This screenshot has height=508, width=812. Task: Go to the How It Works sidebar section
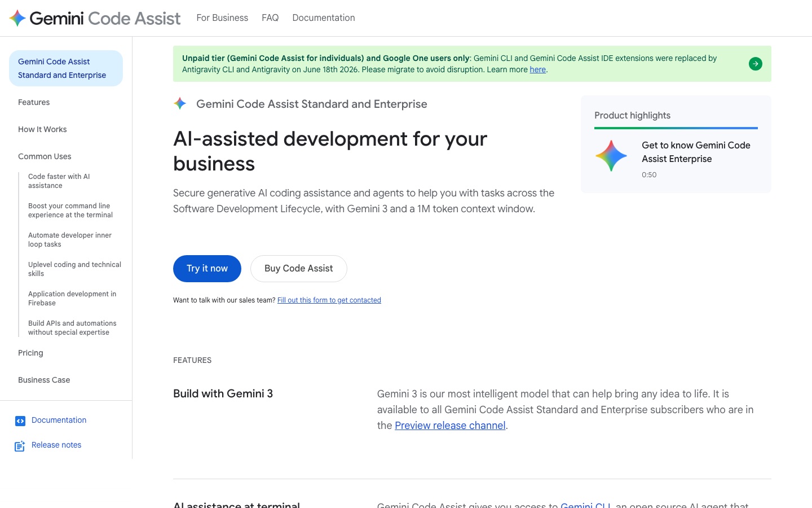[42, 129]
